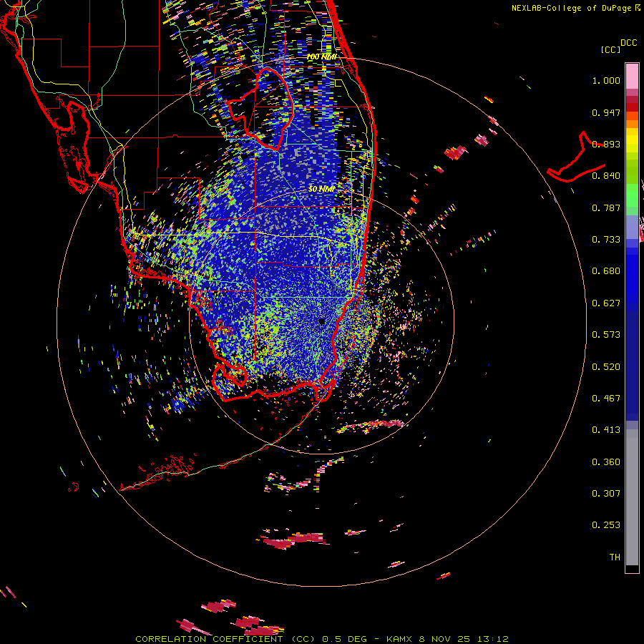Select the 0.413 legend value
The height and width of the screenshot is (644, 644).
coord(606,430)
